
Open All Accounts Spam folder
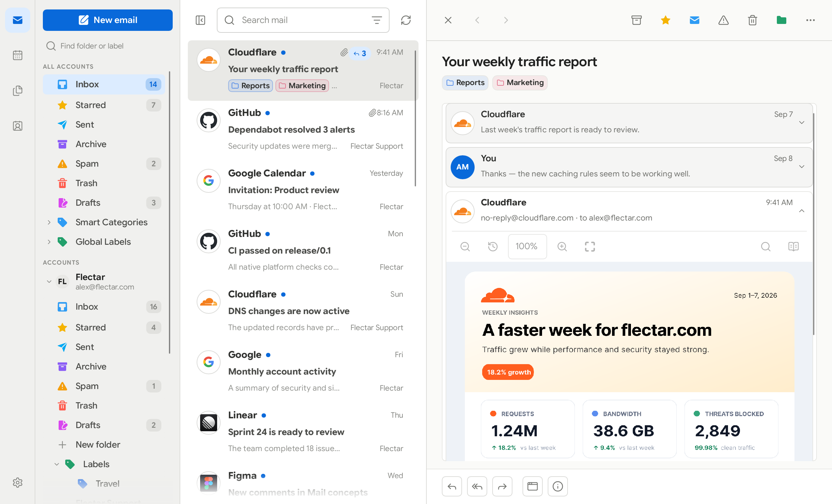104,164
